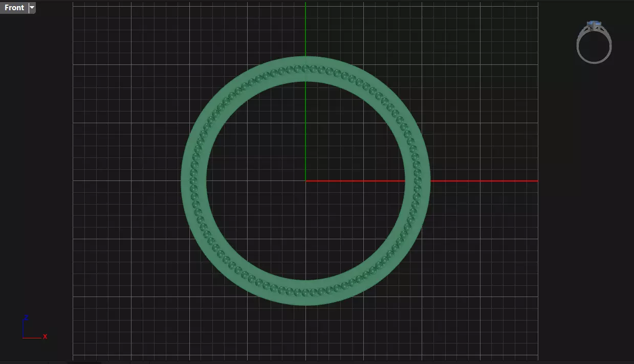Screen dimensions: 634x364
Task: Click the Front viewport title label
Action: click(14, 8)
